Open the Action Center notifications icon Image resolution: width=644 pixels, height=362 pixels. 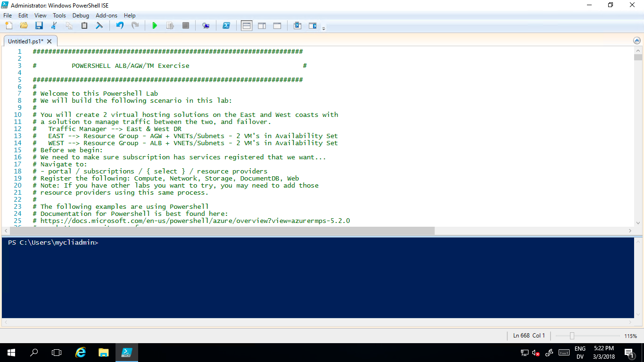coord(629,353)
